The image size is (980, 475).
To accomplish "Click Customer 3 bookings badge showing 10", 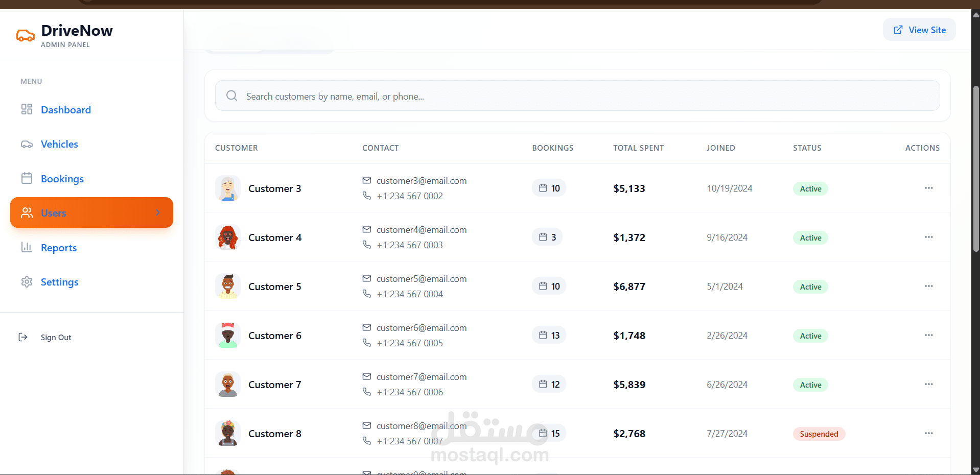I will (x=549, y=188).
